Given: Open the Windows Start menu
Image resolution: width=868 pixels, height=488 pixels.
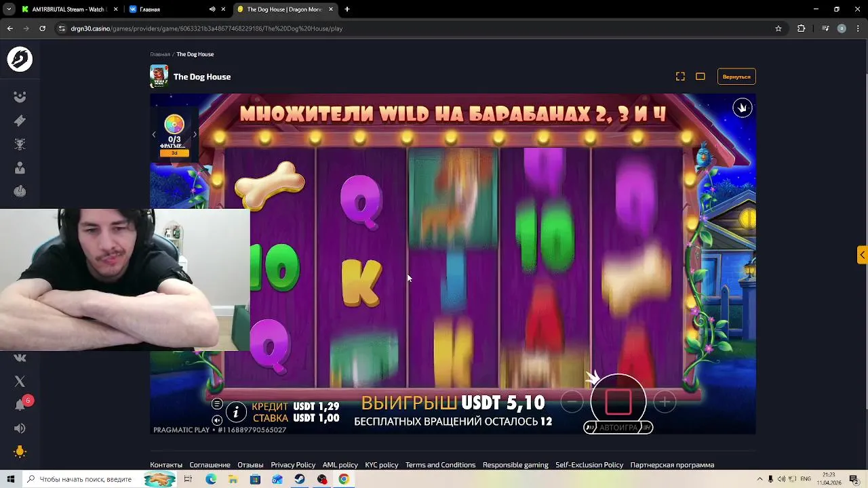Looking at the screenshot, I should (x=10, y=479).
